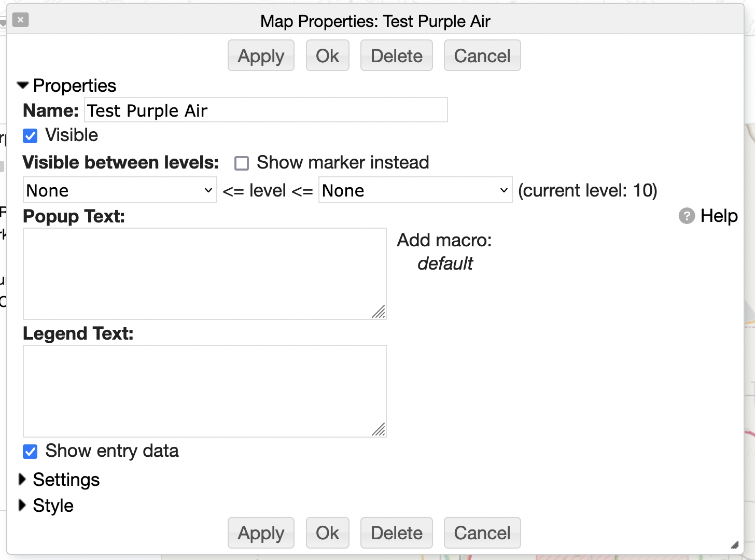
Task: Collapse the Properties section
Action: pyautogui.click(x=23, y=85)
